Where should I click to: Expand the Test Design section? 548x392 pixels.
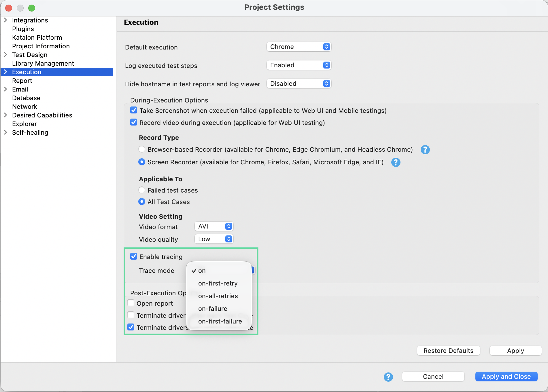point(6,55)
